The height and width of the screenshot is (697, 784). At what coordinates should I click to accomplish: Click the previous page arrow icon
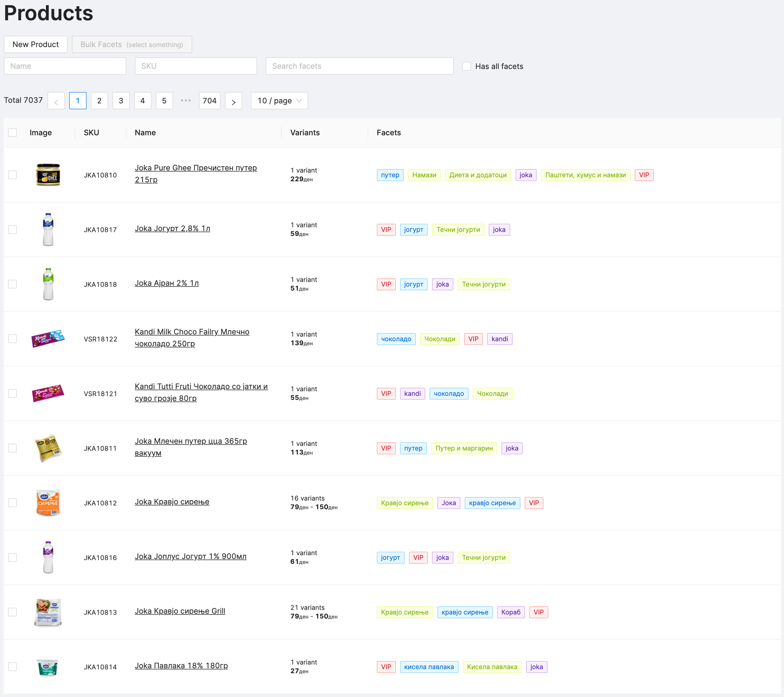56,101
